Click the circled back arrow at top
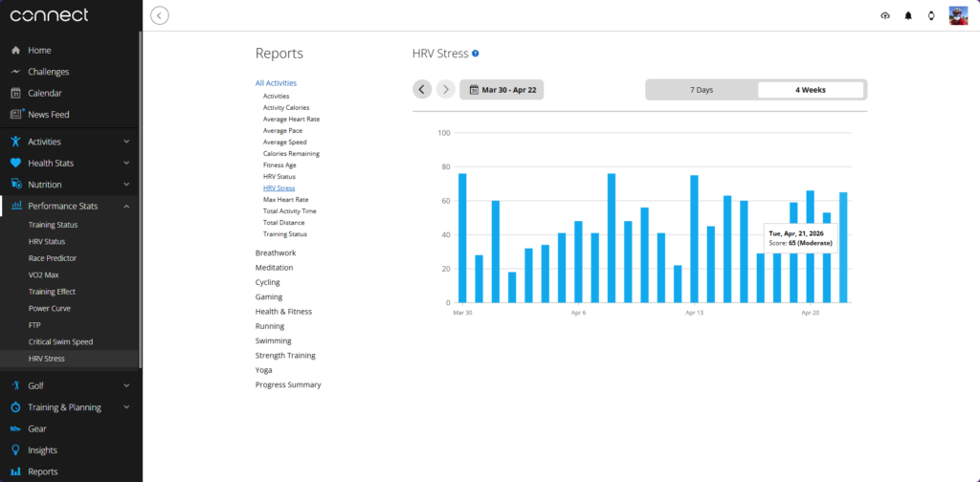 [160, 15]
